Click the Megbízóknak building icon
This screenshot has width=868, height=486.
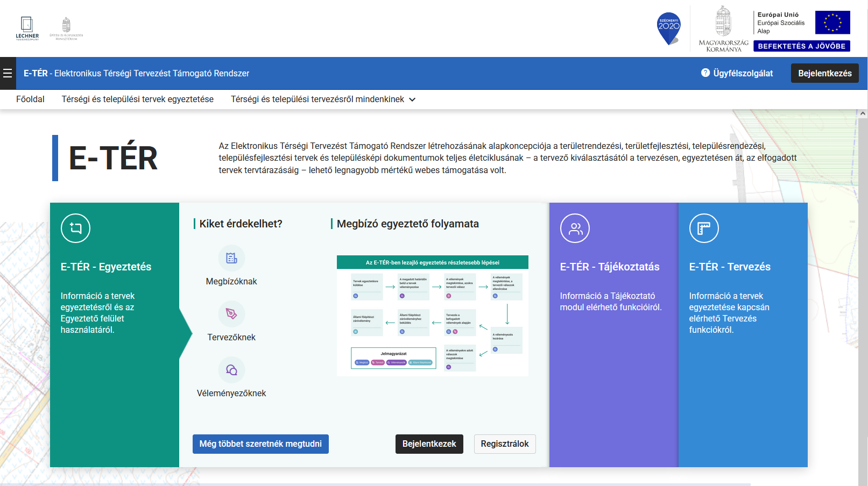231,258
